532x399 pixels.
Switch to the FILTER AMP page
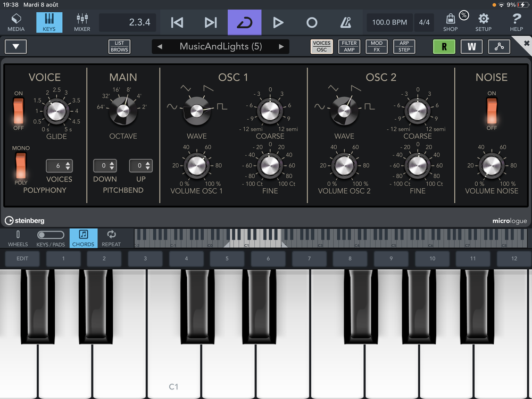[x=349, y=46]
